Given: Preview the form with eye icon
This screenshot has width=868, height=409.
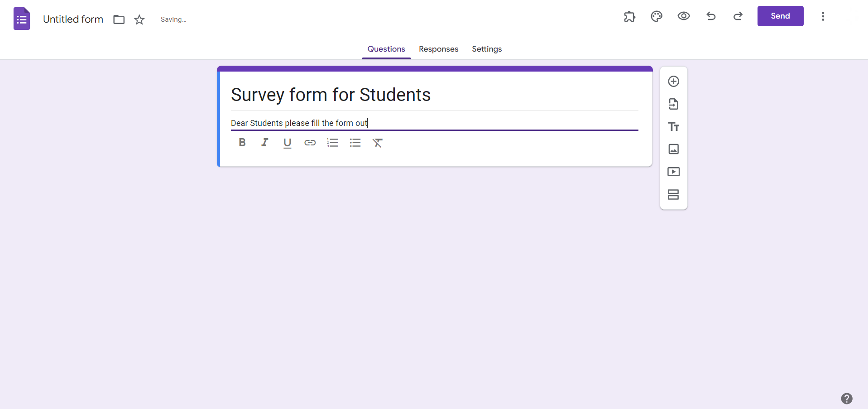Looking at the screenshot, I should pyautogui.click(x=684, y=16).
